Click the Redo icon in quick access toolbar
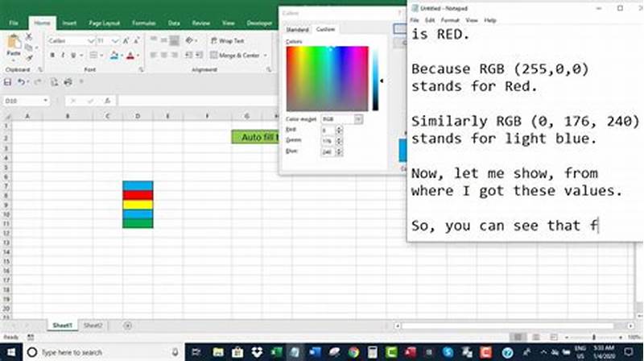This screenshot has width=644, height=361. (x=37, y=82)
